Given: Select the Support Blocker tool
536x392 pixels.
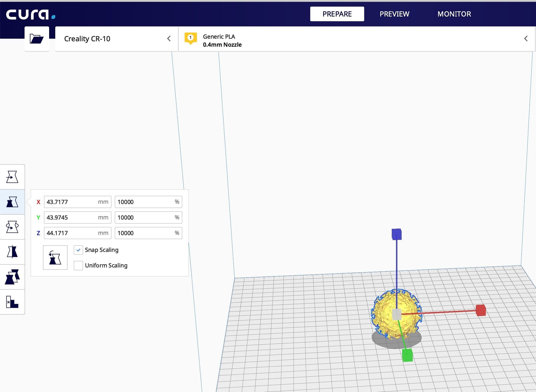Looking at the screenshot, I should click(x=12, y=302).
